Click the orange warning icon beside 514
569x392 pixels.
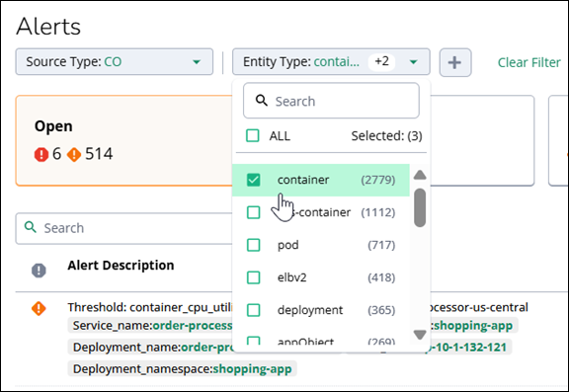74,154
